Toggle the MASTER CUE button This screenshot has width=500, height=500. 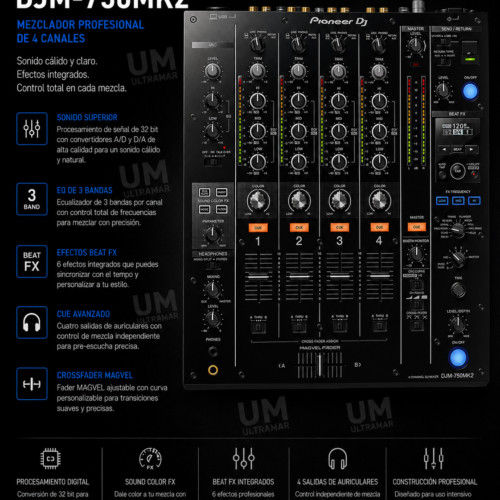click(417, 227)
